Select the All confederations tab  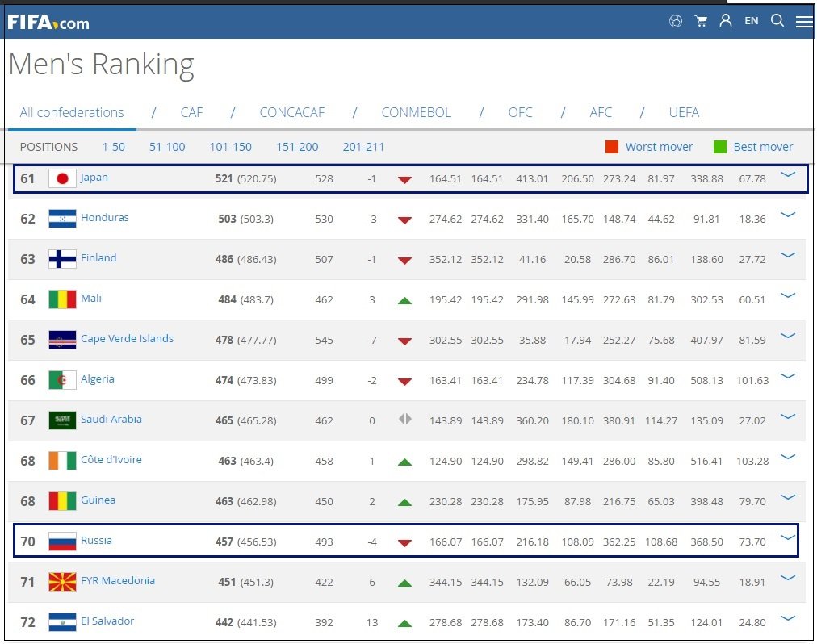pos(72,112)
